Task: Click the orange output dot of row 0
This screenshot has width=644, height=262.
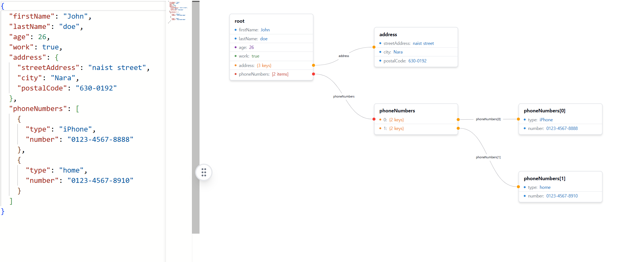Action: [x=458, y=120]
